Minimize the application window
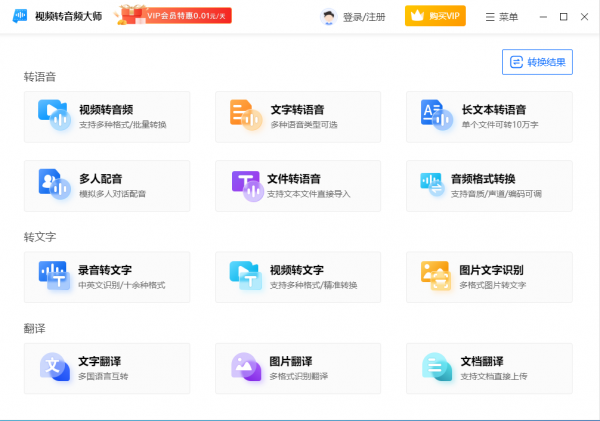 (542, 17)
